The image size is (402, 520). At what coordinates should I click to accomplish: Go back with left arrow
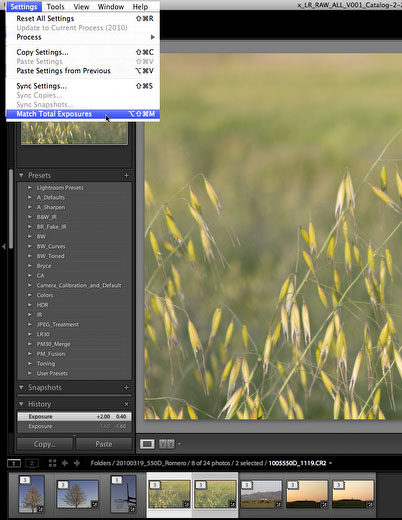[65, 463]
